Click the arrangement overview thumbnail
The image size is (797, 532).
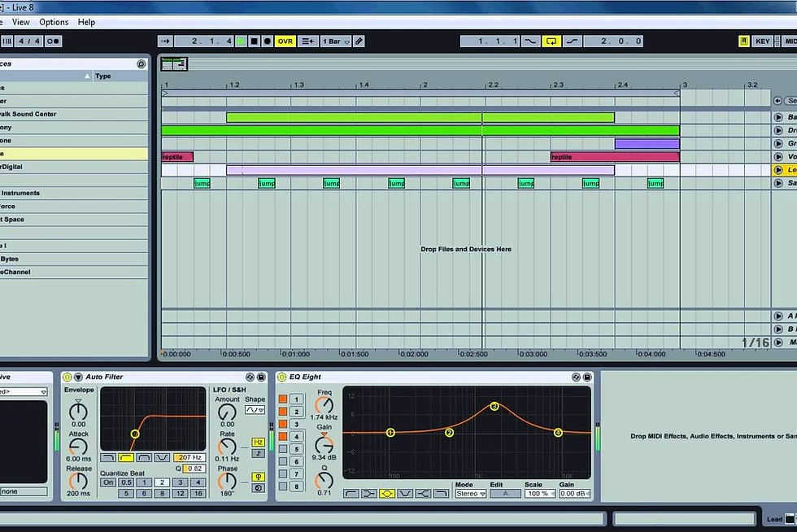[174, 63]
